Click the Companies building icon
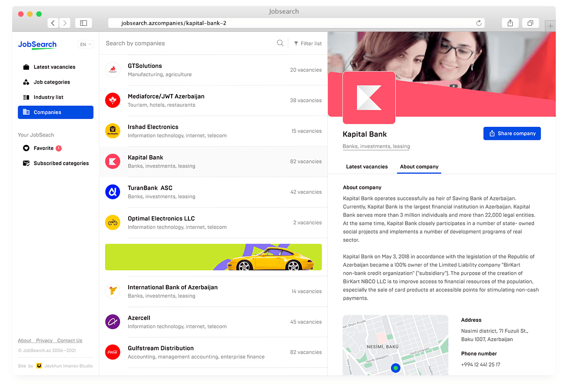 (26, 112)
